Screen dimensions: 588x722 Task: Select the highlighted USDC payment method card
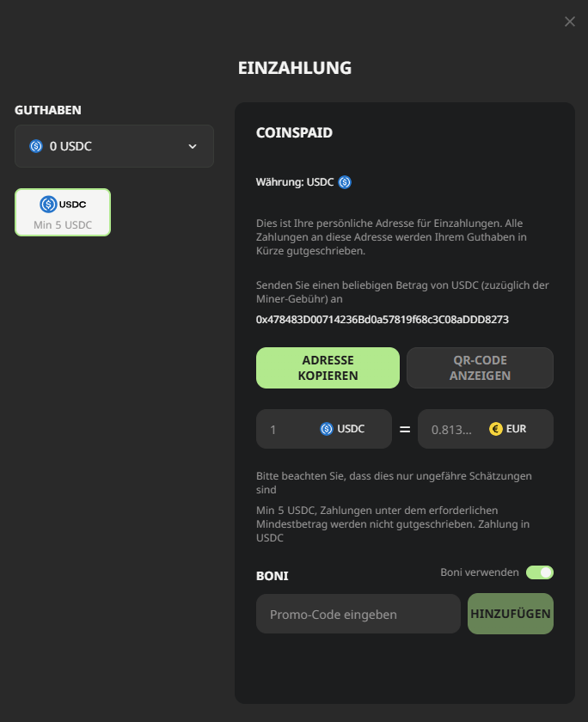pyautogui.click(x=62, y=211)
